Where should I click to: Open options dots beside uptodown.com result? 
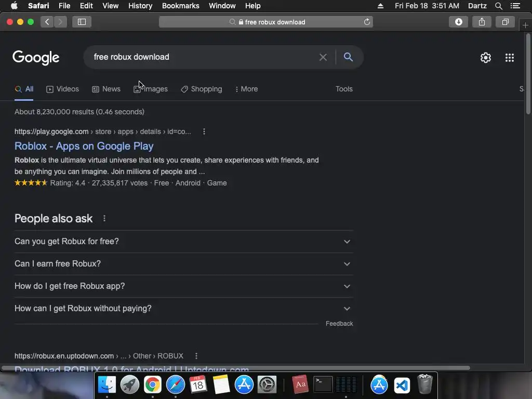[x=196, y=356]
